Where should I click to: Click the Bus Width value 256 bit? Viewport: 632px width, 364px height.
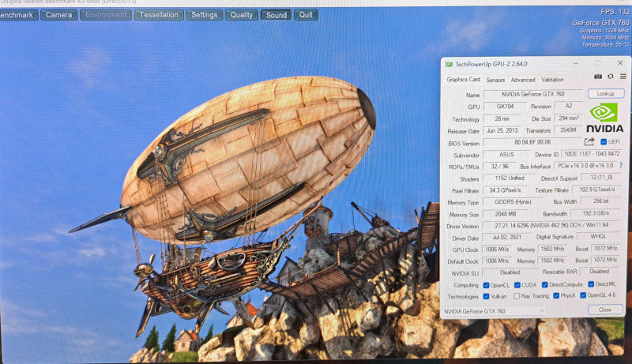pyautogui.click(x=601, y=201)
